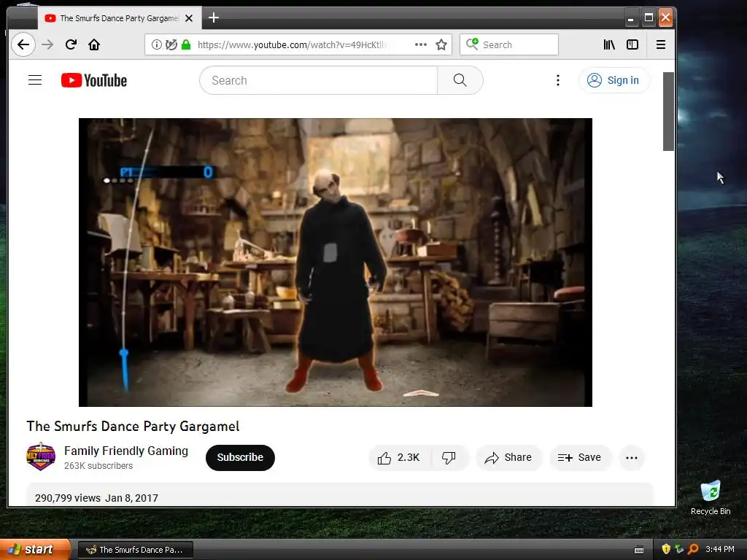The width and height of the screenshot is (747, 560).
Task: Like the video with thumbs up 2.3K
Action: [x=399, y=458]
